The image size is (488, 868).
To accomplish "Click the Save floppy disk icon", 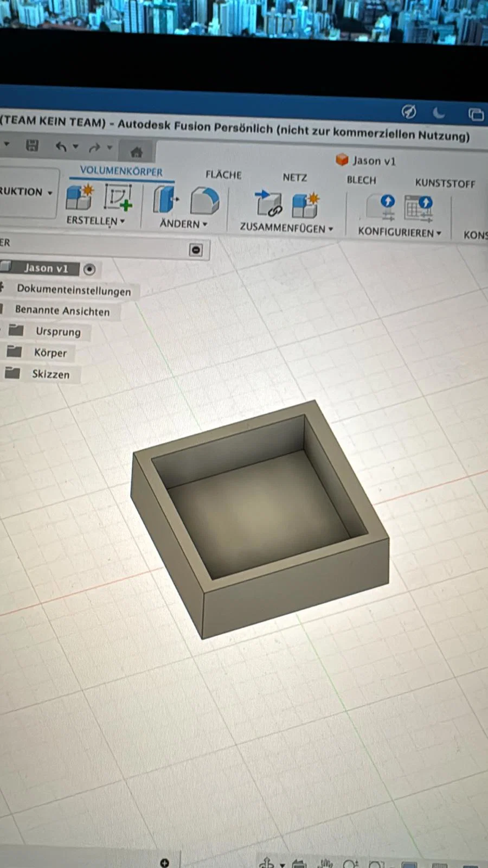I will point(33,145).
